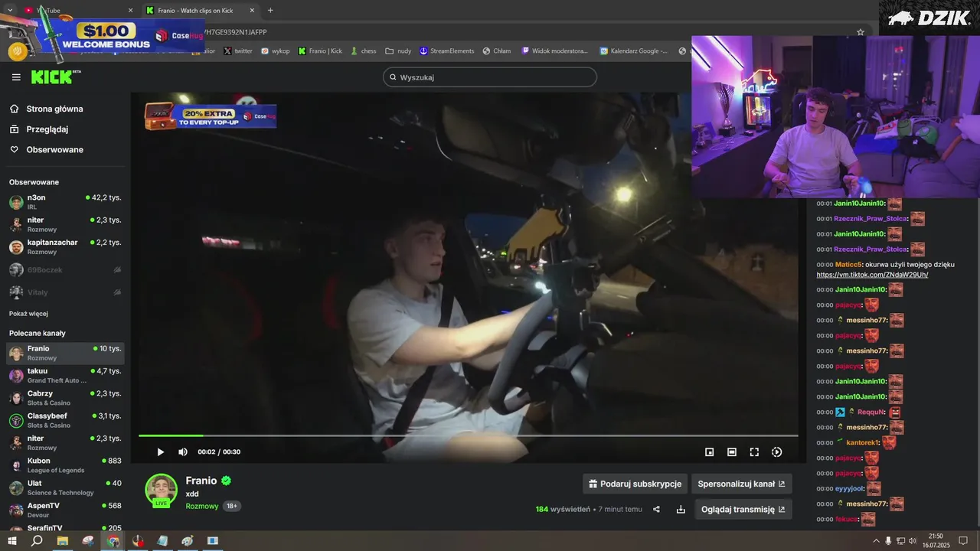Screen dimensions: 980x551
Task: Click Podaruj subskrypcje button
Action: coord(635,484)
